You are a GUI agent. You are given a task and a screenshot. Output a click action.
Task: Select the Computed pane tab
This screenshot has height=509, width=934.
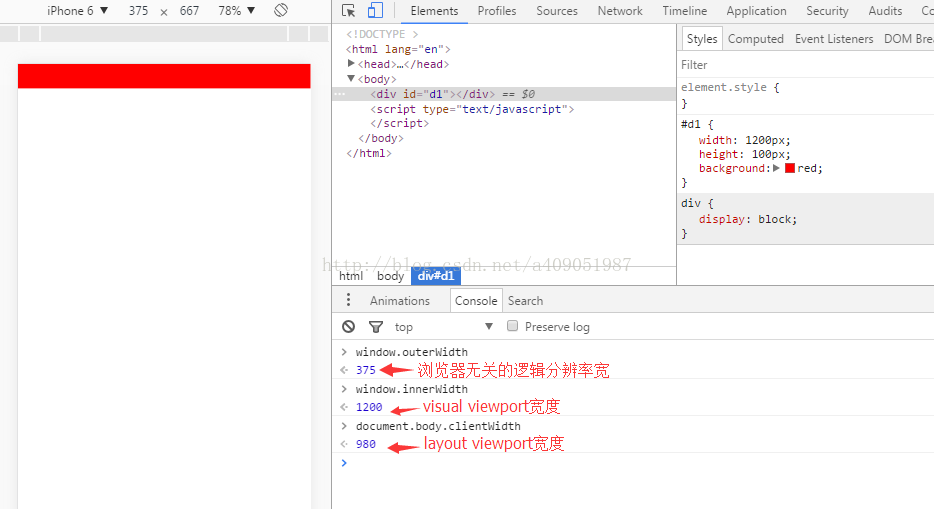pyautogui.click(x=756, y=39)
